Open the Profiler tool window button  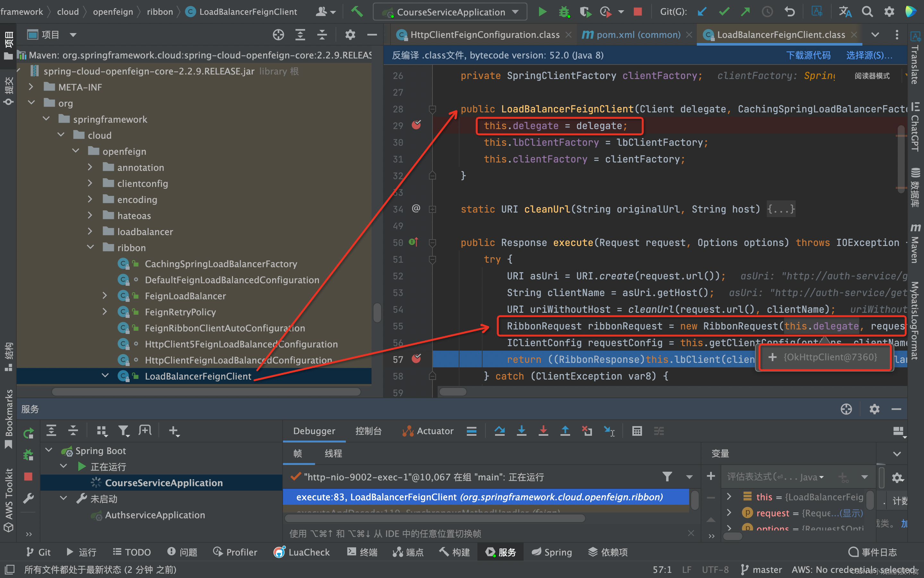pos(235,552)
